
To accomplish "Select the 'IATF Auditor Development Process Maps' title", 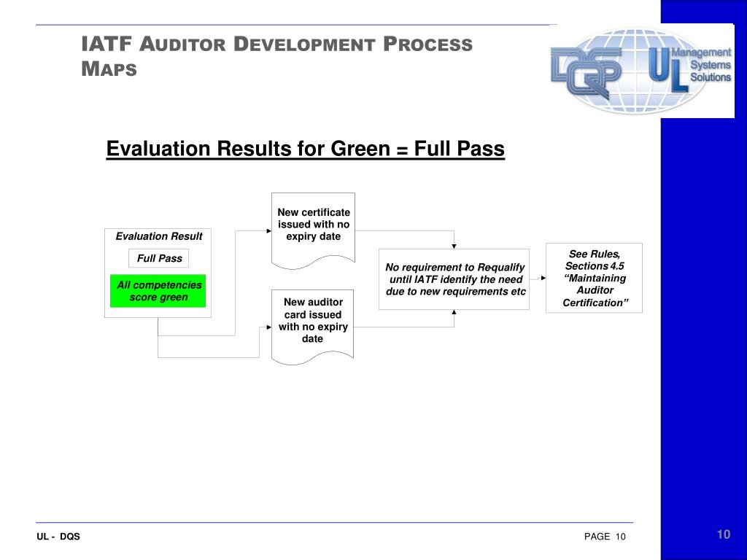I will (276, 56).
